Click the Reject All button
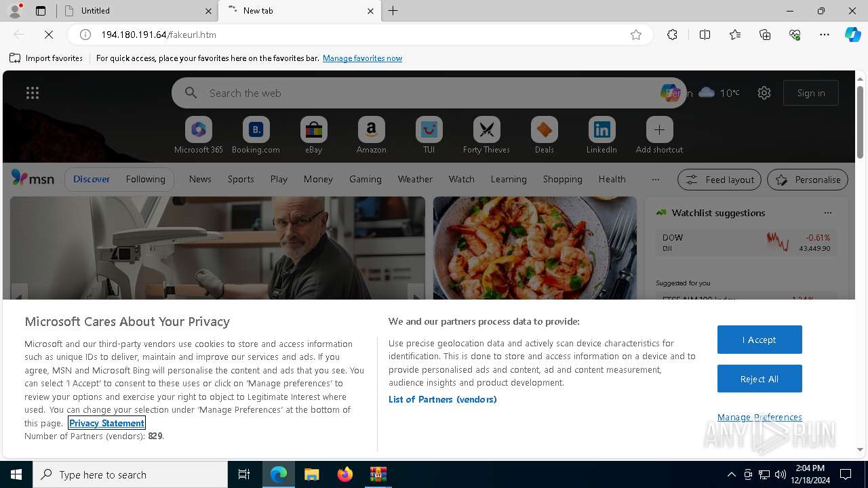 pos(759,379)
